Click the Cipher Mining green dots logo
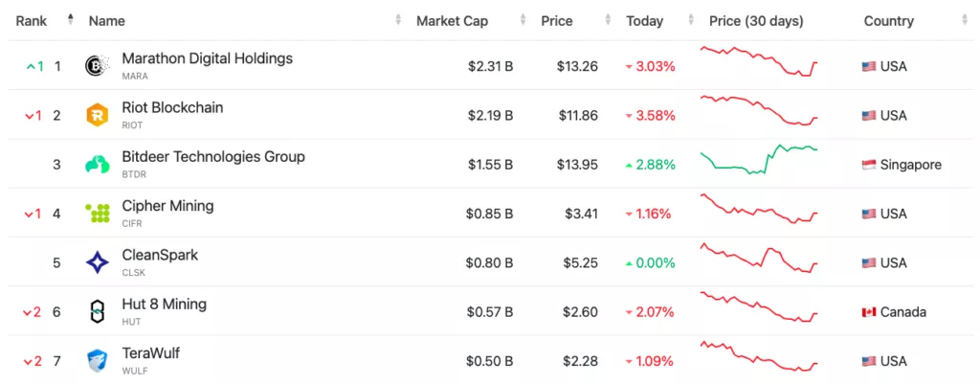The image size is (980, 384). point(97,214)
